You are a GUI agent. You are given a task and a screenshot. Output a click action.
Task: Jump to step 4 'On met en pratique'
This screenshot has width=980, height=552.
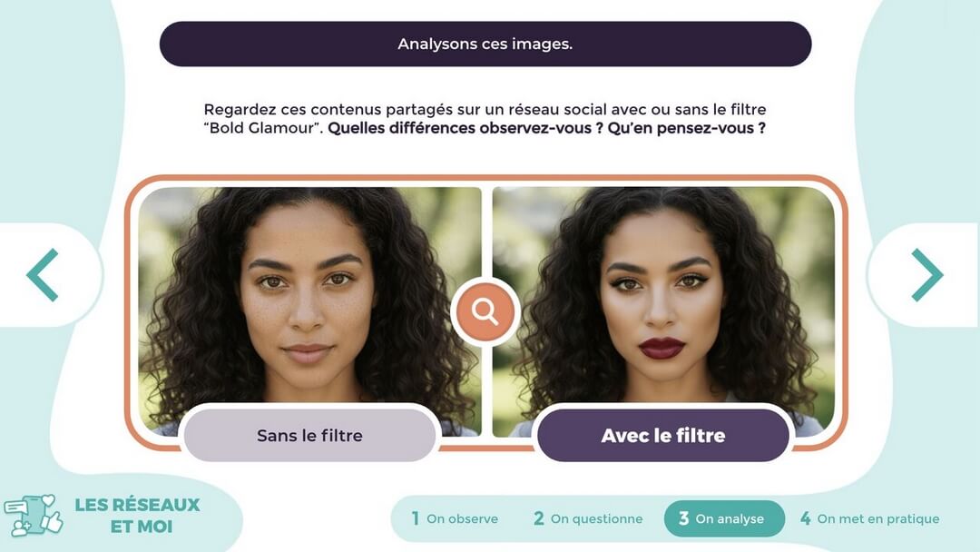point(869,518)
